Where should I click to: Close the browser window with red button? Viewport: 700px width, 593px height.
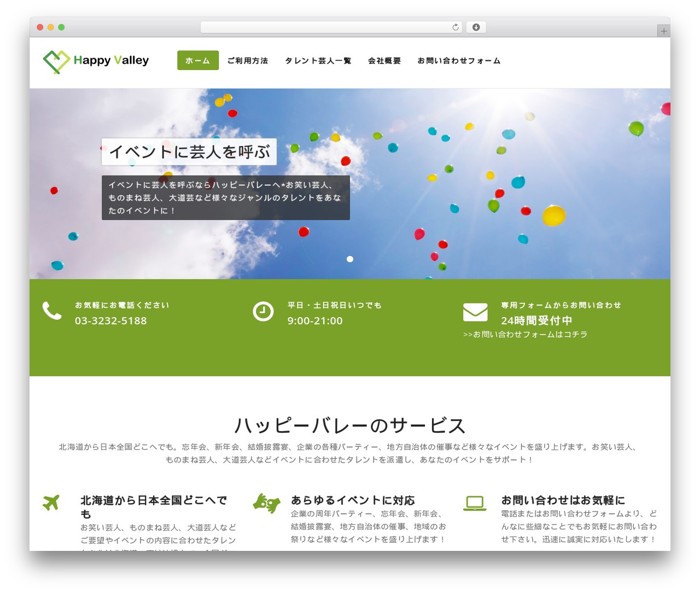tap(40, 27)
